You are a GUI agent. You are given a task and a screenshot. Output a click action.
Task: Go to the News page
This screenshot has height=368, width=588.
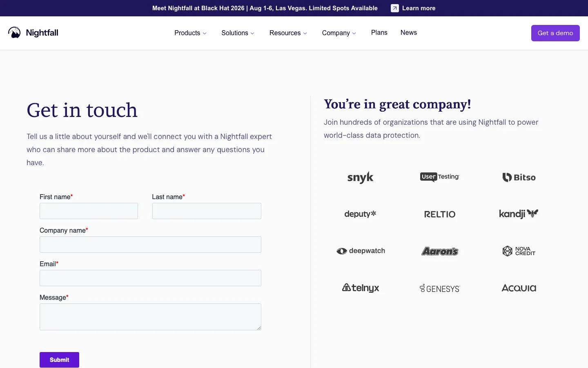[409, 33]
